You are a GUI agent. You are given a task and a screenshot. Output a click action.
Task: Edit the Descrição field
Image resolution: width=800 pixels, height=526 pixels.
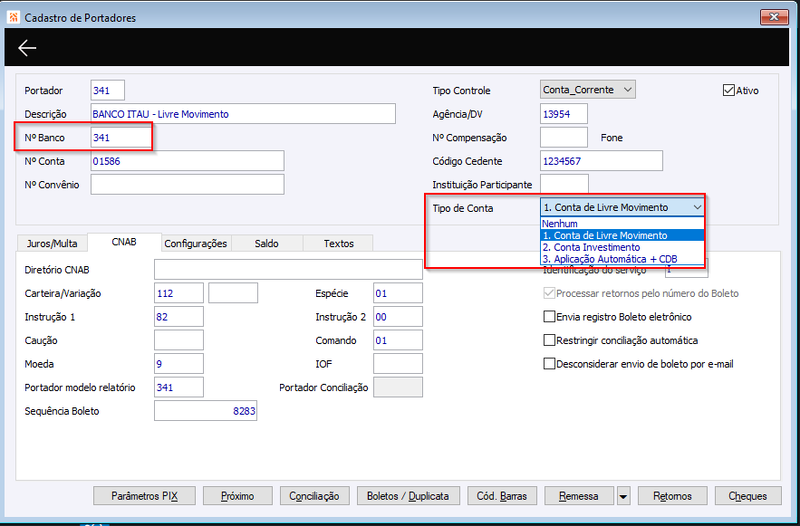[243, 114]
